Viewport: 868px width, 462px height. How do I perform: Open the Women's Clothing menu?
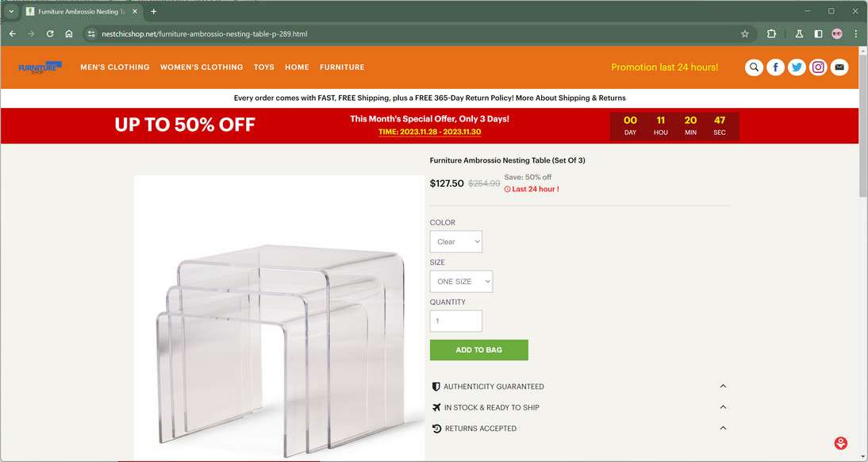click(202, 67)
